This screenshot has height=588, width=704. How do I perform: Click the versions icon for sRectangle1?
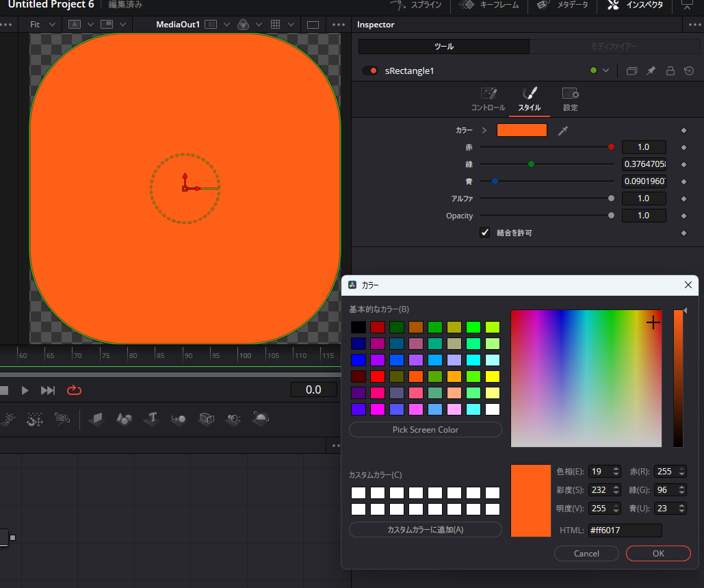631,71
